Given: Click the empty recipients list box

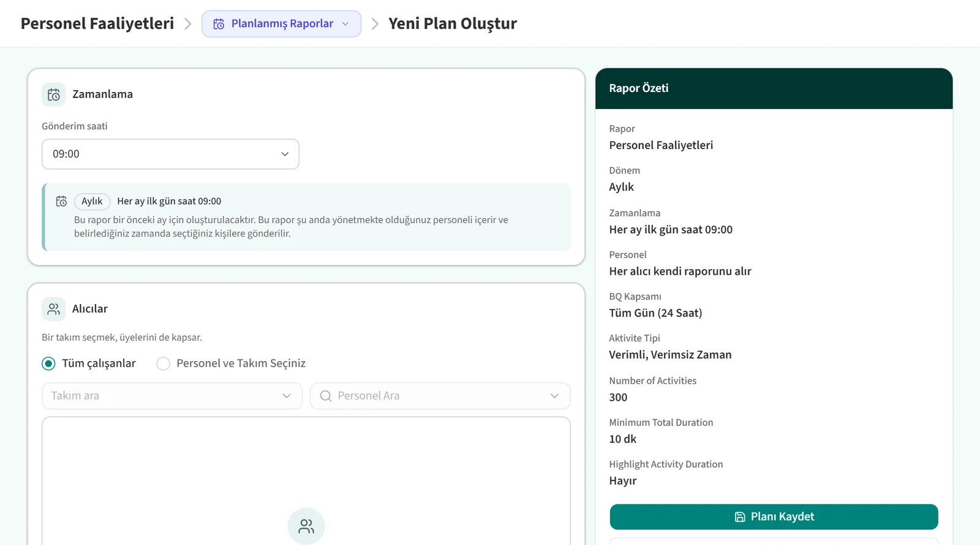Looking at the screenshot, I should (306, 481).
